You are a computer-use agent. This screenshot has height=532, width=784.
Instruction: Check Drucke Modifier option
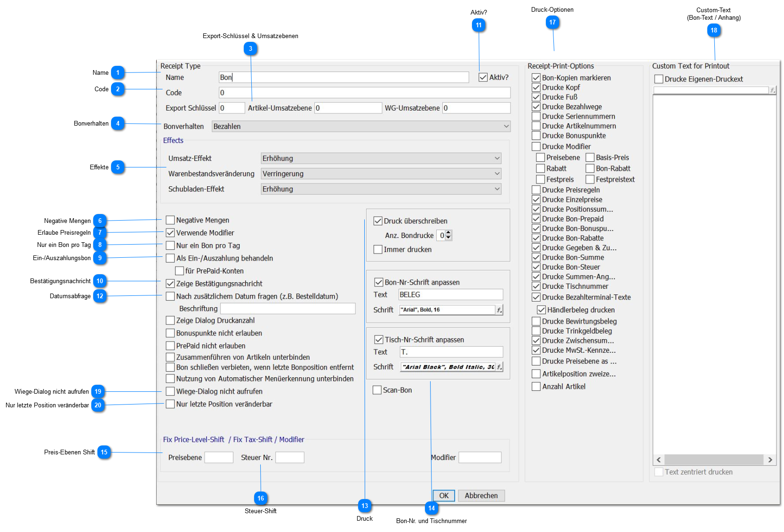point(536,146)
